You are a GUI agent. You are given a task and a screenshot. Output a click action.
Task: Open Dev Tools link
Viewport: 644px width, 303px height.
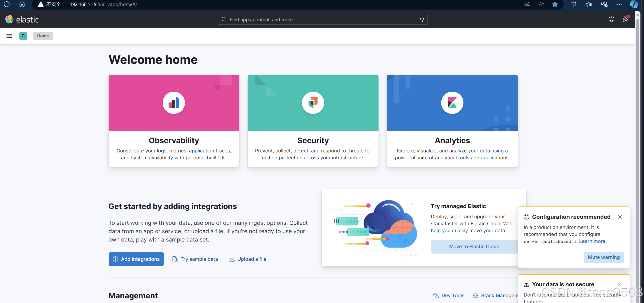click(449, 295)
